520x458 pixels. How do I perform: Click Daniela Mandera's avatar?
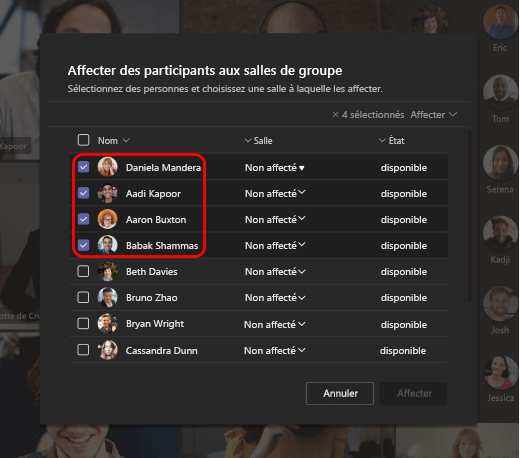click(107, 167)
